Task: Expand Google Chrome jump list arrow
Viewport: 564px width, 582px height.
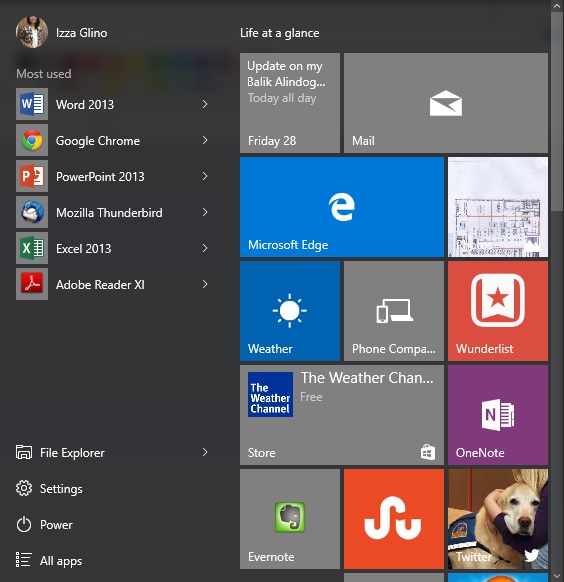Action: click(205, 140)
